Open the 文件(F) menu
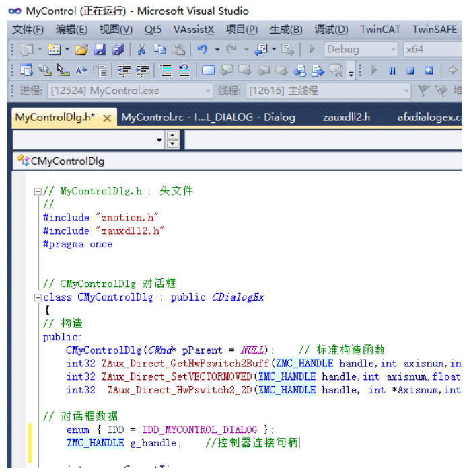The height and width of the screenshot is (476, 469). coord(28,30)
